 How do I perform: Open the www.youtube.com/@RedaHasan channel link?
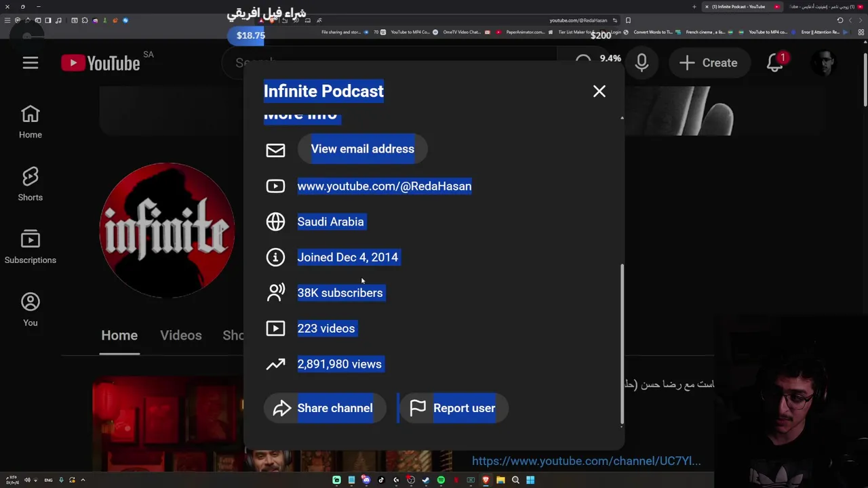pos(384,186)
